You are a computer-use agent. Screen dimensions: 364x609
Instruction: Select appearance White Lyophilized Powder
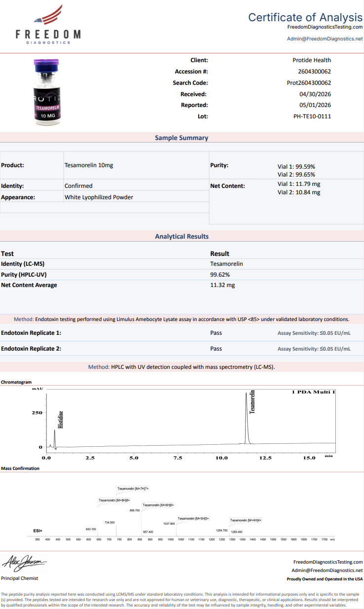tap(99, 197)
